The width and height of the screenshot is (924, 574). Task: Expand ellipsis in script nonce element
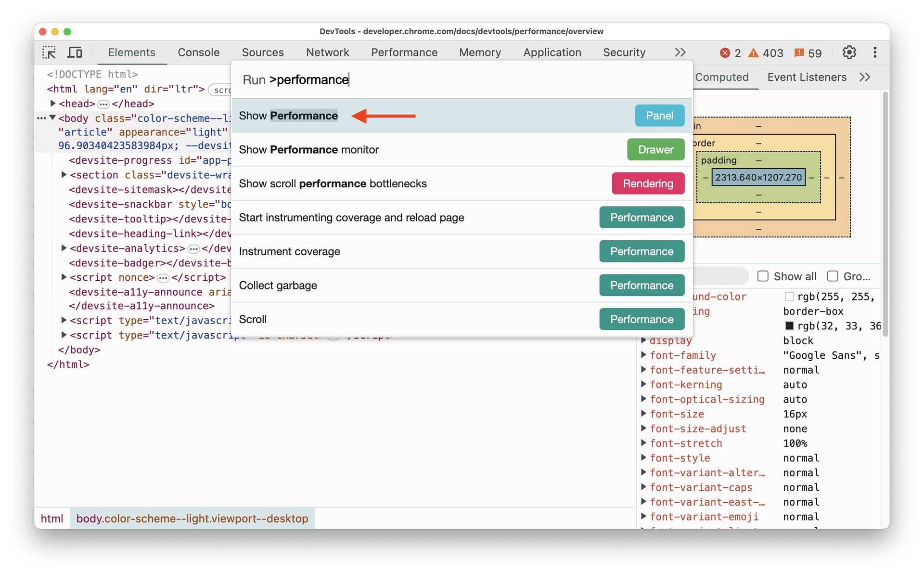[x=163, y=278]
